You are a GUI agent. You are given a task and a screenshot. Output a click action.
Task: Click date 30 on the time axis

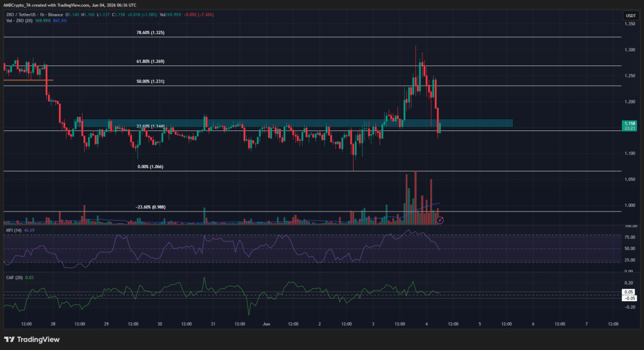coord(159,324)
